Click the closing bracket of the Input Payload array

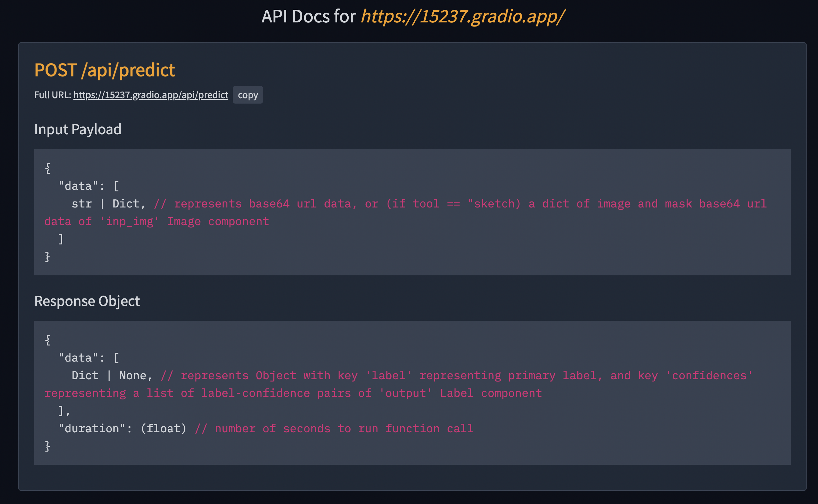61,239
